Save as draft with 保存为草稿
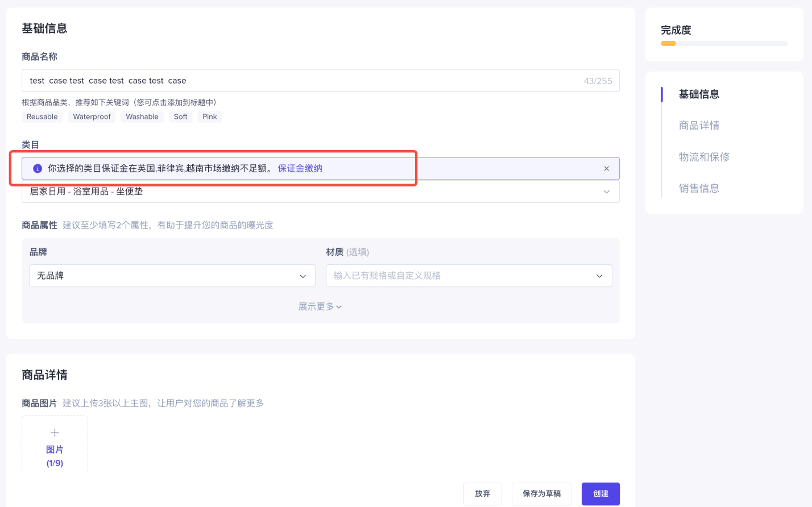This screenshot has width=812, height=507. [x=541, y=494]
